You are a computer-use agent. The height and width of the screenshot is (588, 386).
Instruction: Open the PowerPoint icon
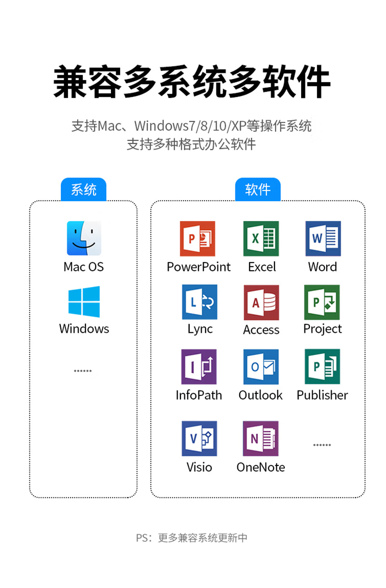tap(197, 239)
